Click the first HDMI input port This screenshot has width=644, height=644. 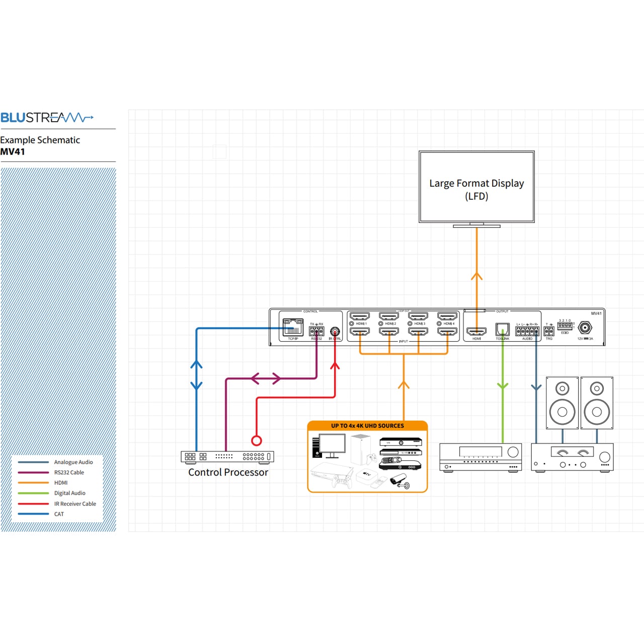(360, 332)
